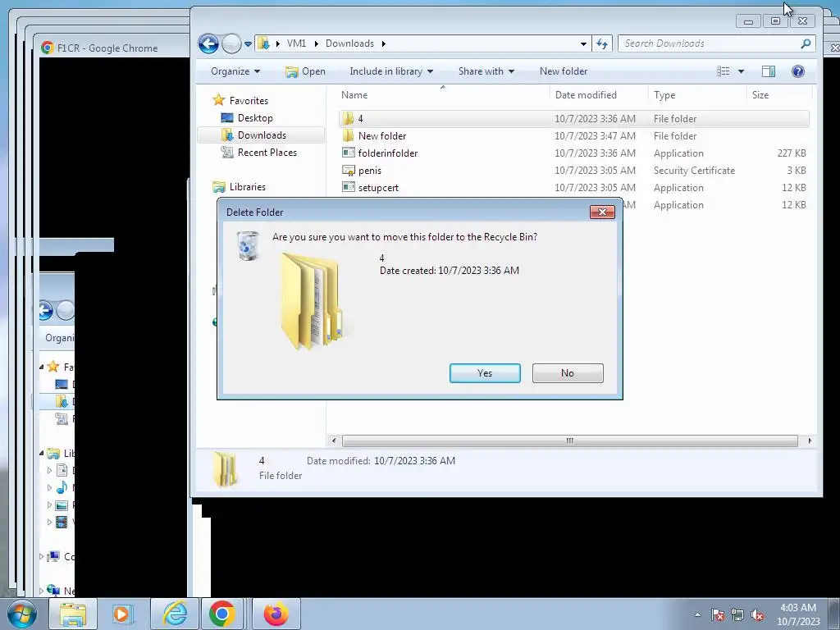
Task: Click the F1CR - Google Chrome window title
Action: [x=107, y=48]
